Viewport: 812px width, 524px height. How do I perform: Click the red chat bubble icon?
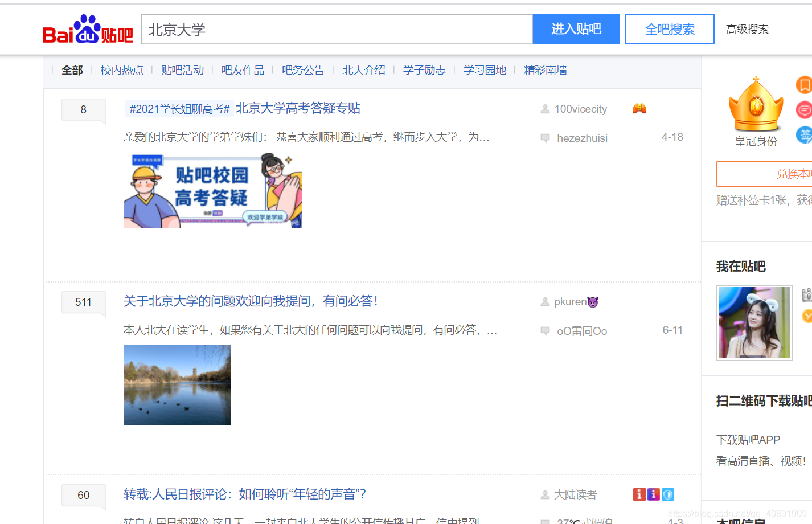coord(804,109)
